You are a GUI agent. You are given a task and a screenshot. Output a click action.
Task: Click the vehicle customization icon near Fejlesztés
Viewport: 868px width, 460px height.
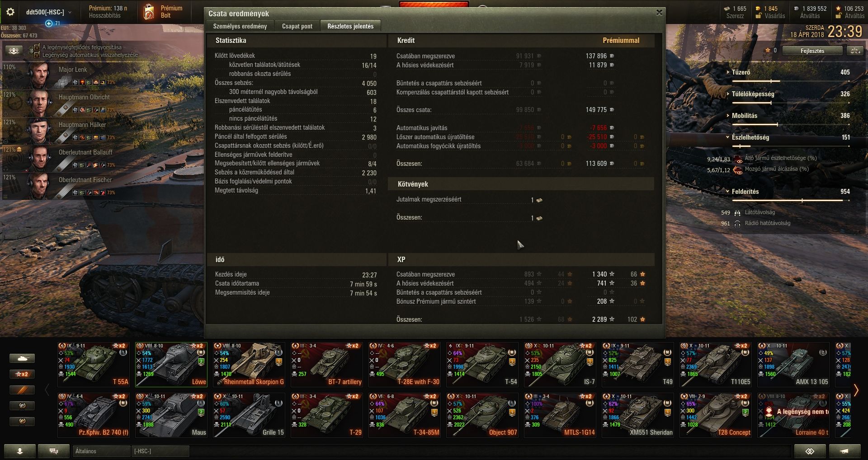click(855, 51)
